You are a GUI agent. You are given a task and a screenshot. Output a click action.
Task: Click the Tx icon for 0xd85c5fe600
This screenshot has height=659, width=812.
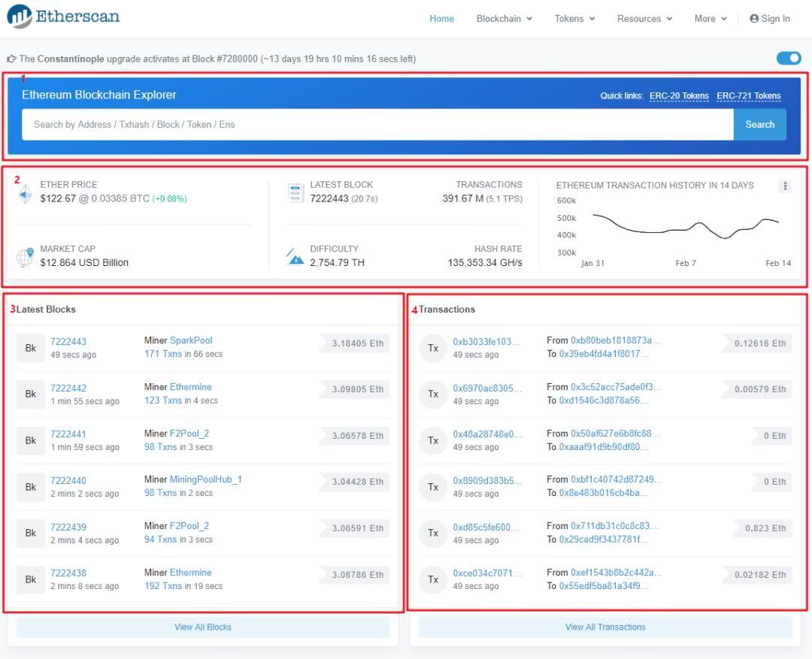433,534
